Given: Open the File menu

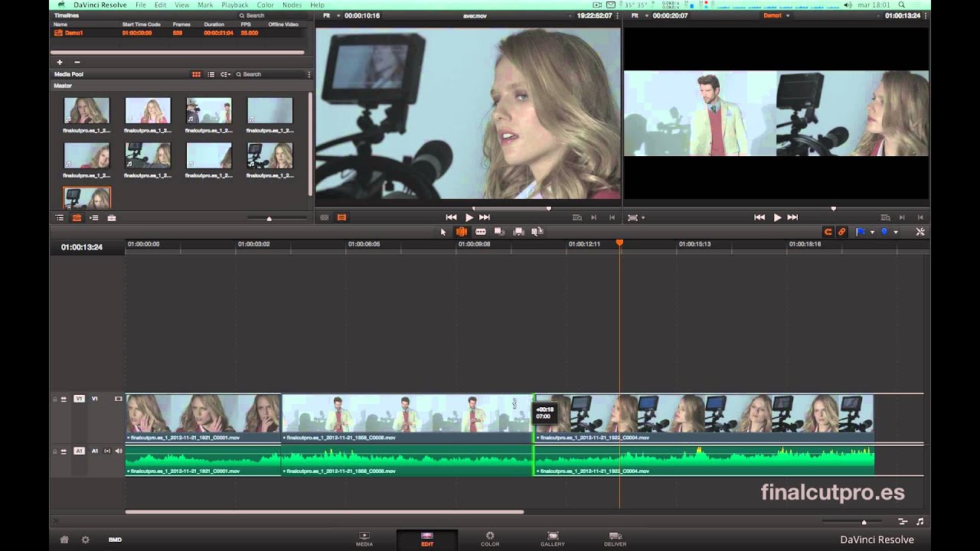Looking at the screenshot, I should pyautogui.click(x=140, y=5).
